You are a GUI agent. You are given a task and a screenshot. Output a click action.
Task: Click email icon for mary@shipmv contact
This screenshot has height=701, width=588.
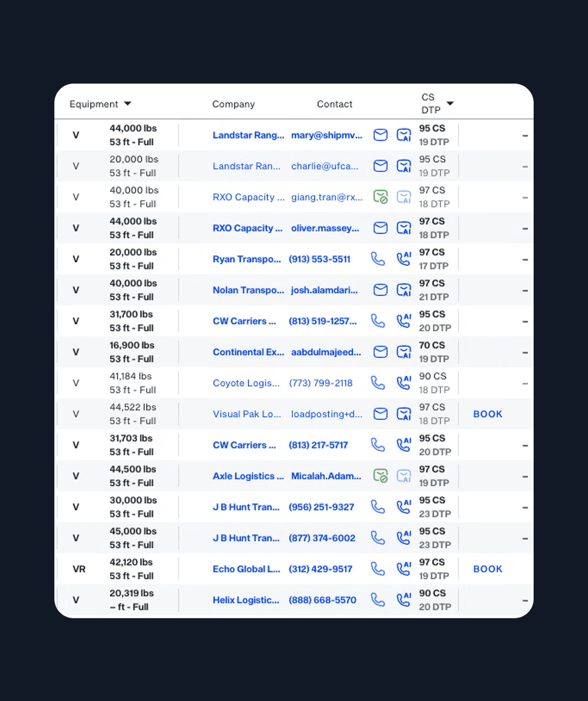380,135
